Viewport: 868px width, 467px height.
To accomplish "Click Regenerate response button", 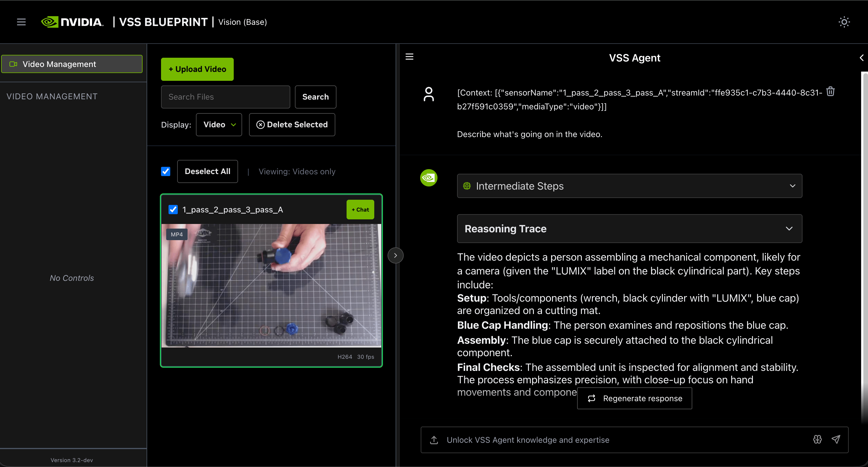I will tap(635, 399).
